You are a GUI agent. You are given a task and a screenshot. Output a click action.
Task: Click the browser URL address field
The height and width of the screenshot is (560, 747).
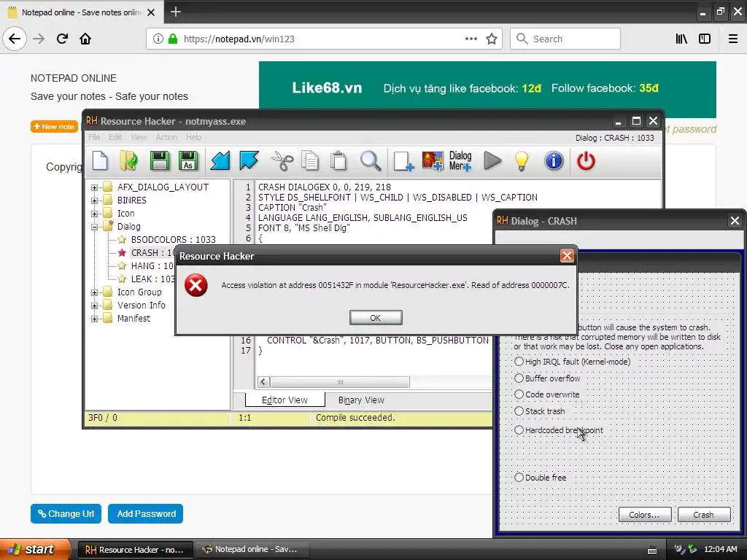coord(324,39)
